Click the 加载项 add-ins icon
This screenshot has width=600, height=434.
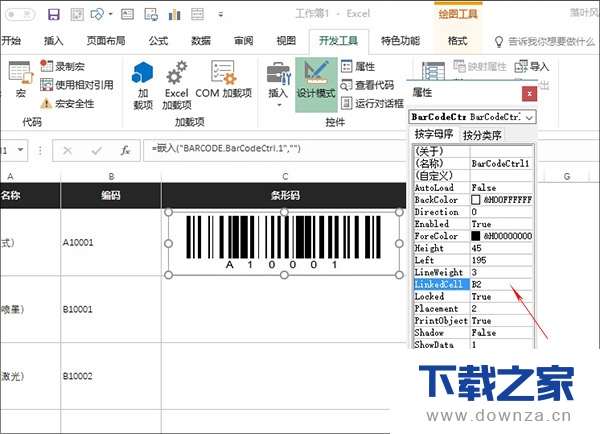tap(143, 86)
